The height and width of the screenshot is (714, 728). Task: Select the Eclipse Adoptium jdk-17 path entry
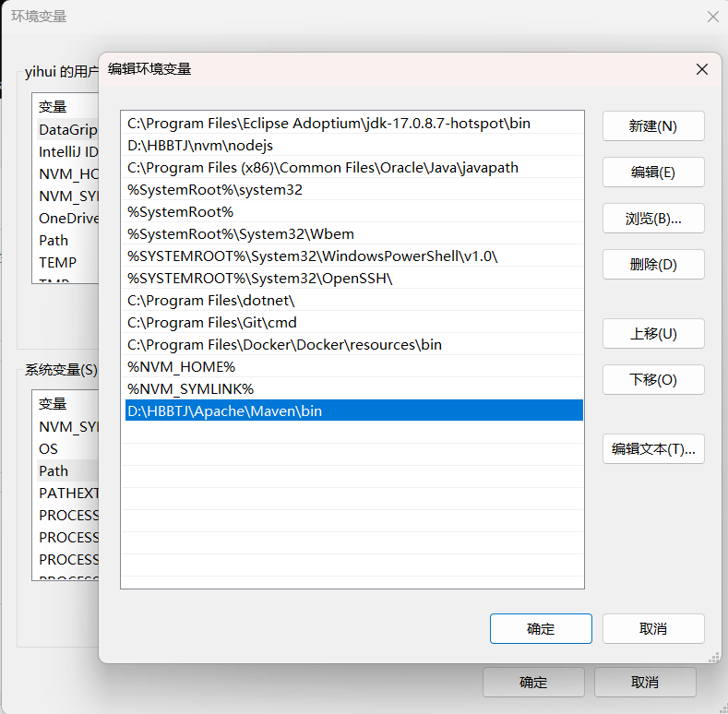(x=328, y=124)
